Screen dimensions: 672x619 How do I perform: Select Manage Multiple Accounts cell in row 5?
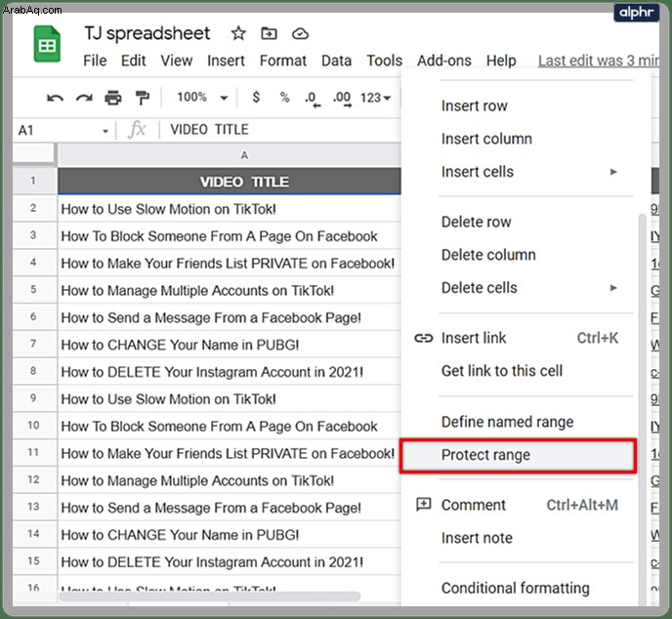tap(230, 290)
